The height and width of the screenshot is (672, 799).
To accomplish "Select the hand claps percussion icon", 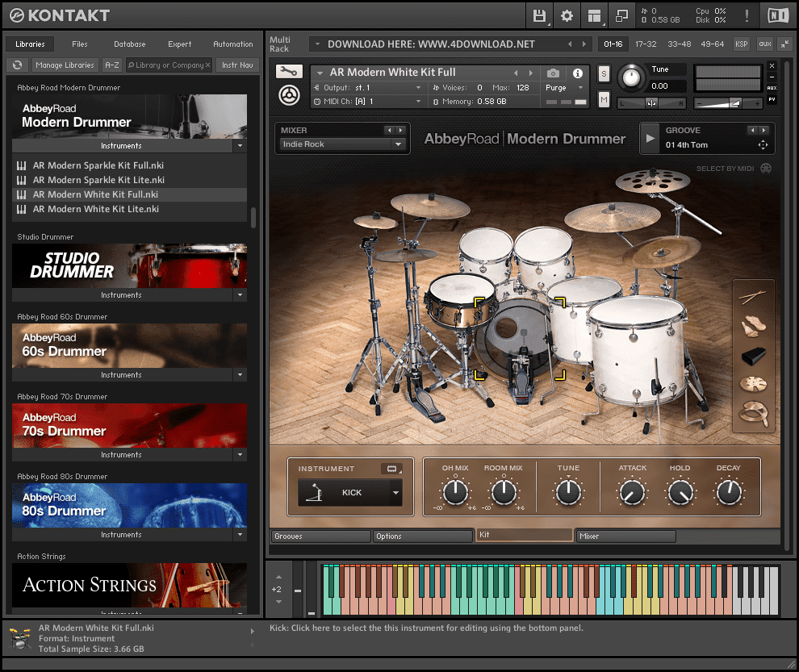I will pos(753,327).
